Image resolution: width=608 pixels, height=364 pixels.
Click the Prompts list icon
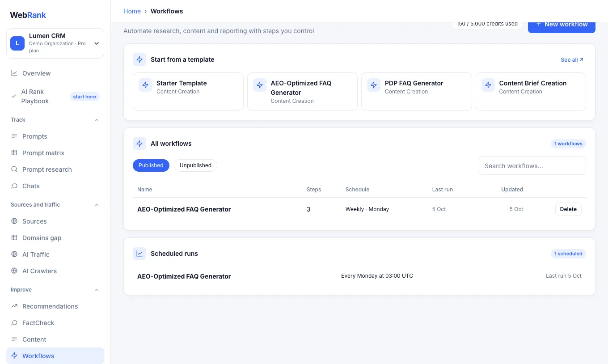(14, 136)
